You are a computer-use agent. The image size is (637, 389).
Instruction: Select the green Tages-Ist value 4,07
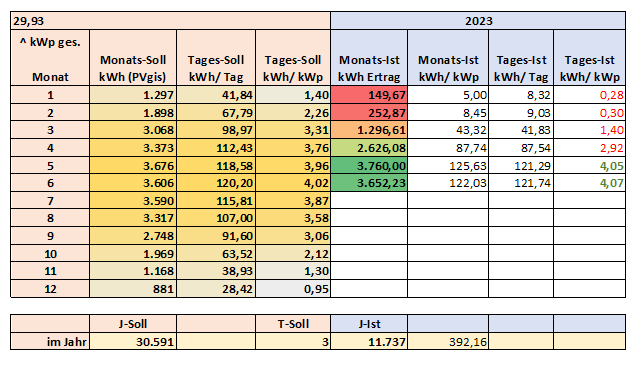pyautogui.click(x=589, y=183)
